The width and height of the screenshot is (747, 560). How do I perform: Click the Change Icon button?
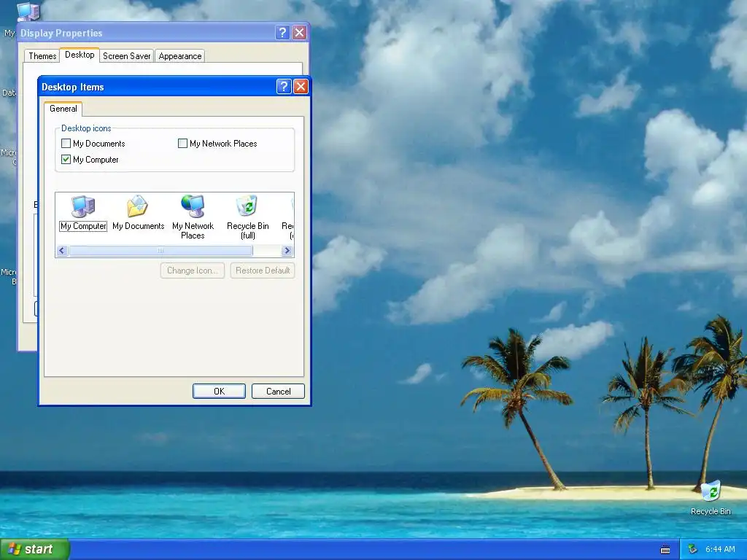click(x=193, y=271)
